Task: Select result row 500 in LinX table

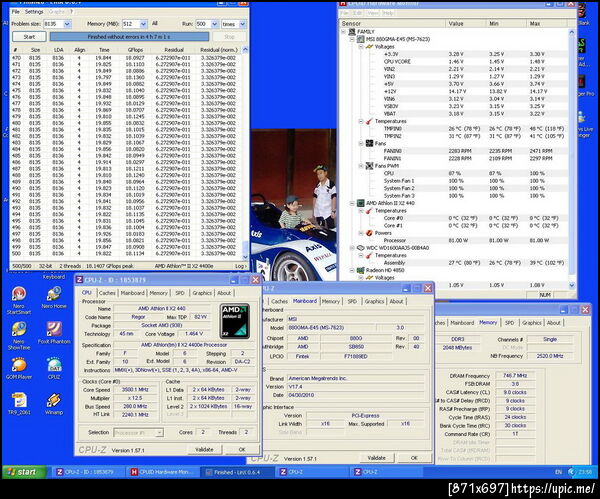Action: point(126,253)
